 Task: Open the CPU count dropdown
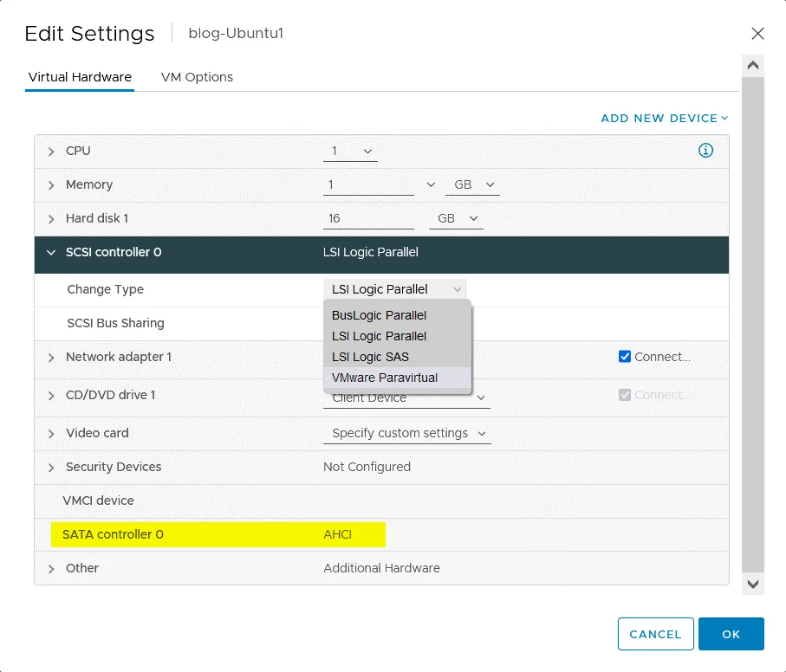click(354, 152)
